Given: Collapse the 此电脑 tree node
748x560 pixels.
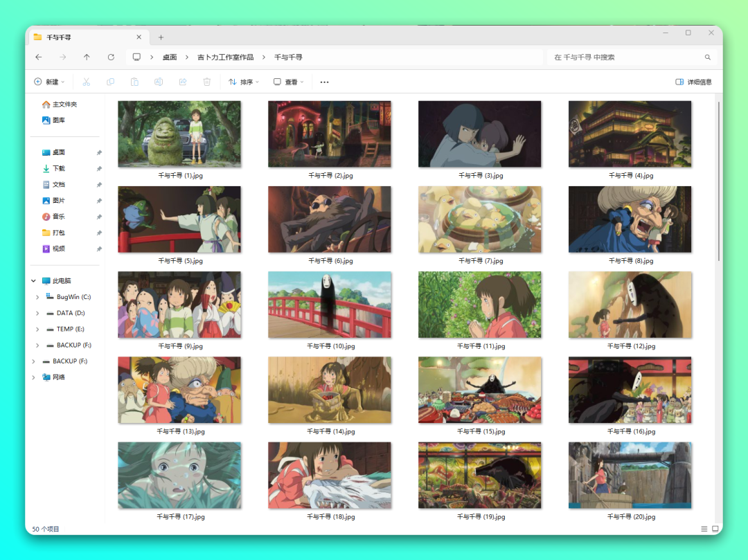Looking at the screenshot, I should [33, 281].
